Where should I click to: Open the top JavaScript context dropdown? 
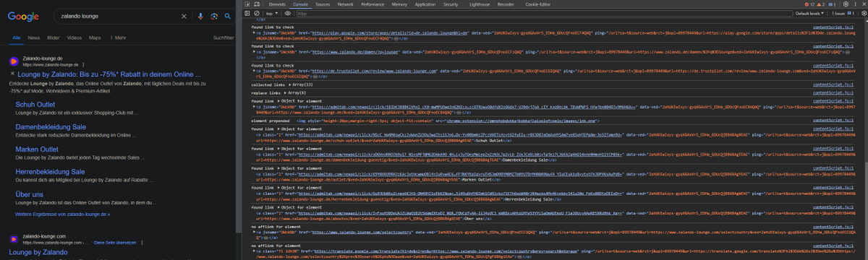273,13
